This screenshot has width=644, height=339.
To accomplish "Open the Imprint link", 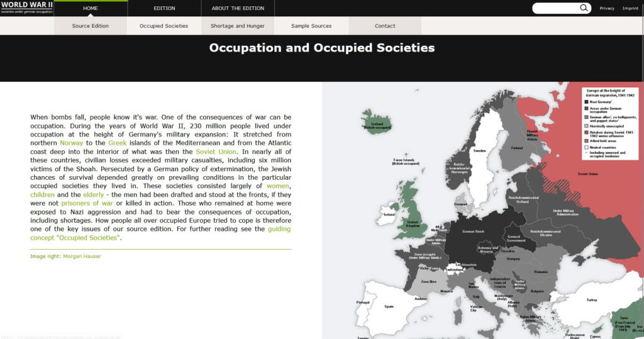I will (630, 8).
